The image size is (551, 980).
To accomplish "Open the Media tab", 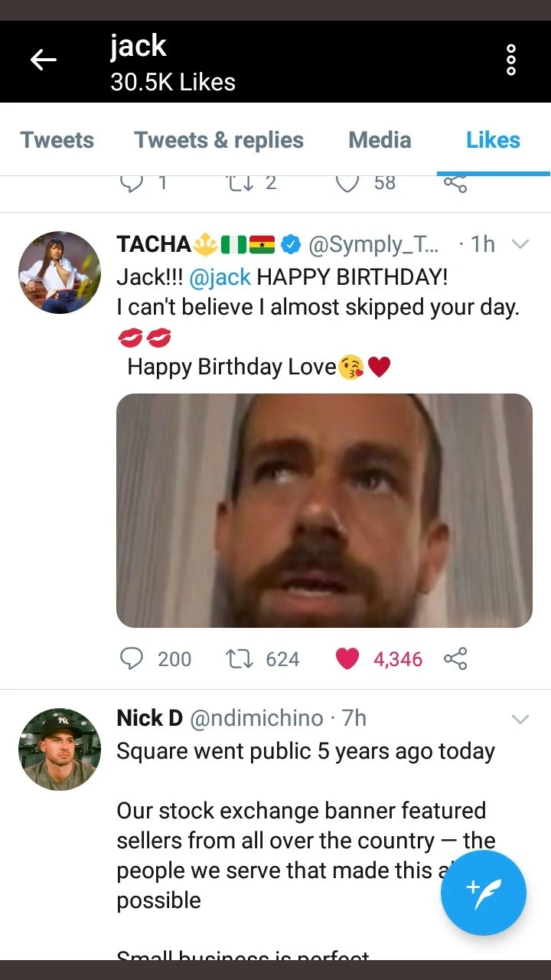I will pos(380,140).
